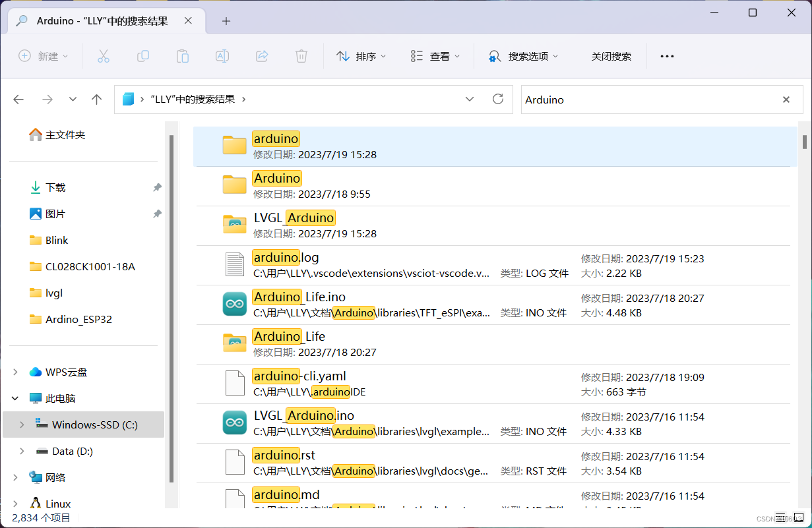Screen dimensions: 812x528
Task: Click the 关闭搜索 close search button
Action: coord(611,56)
